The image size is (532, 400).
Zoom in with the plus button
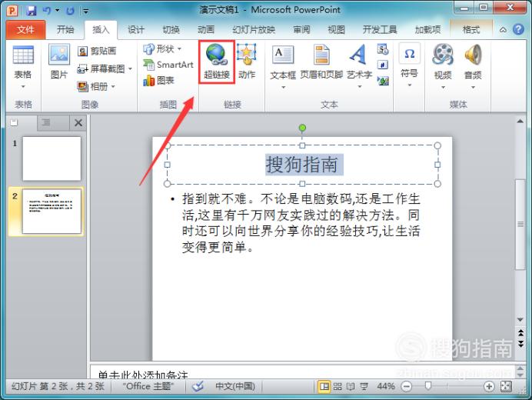point(489,386)
